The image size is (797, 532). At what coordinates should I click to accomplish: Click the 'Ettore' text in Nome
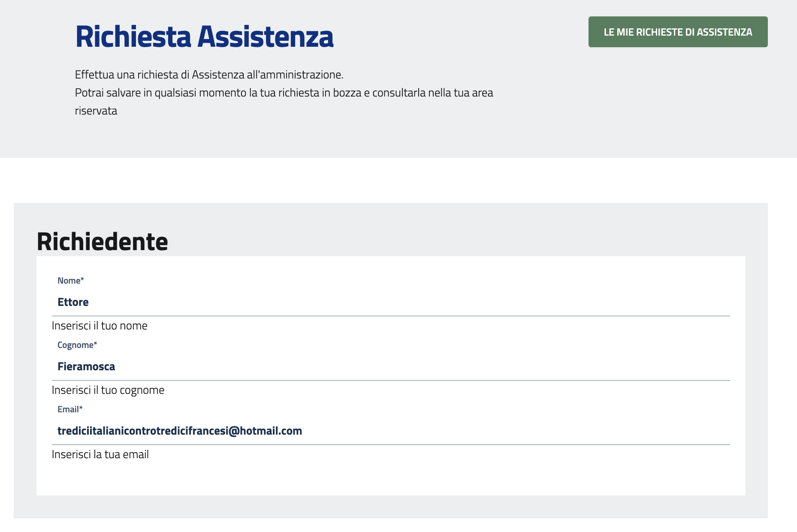pyautogui.click(x=73, y=302)
